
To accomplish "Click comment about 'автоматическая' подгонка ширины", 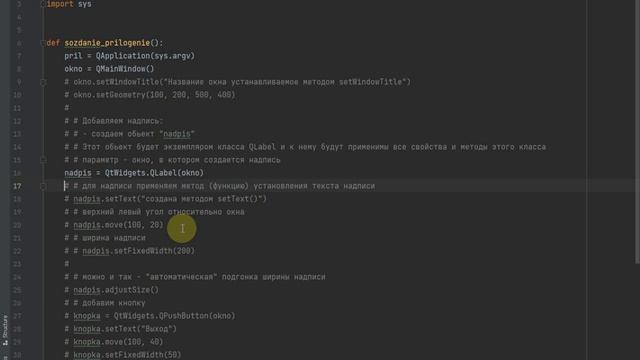I will (195, 277).
